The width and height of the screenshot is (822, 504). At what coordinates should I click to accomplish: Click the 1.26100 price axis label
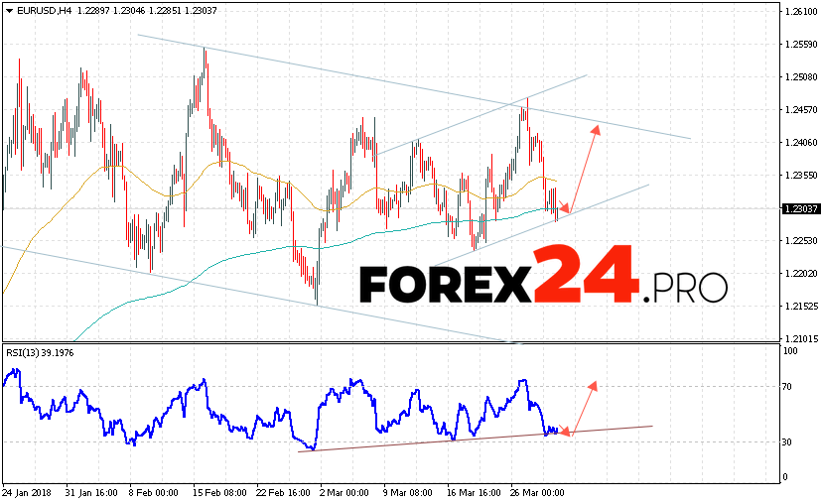coord(799,12)
